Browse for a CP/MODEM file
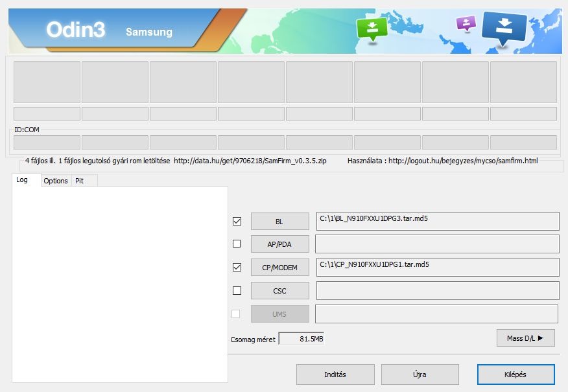568x392 pixels. pos(279,268)
